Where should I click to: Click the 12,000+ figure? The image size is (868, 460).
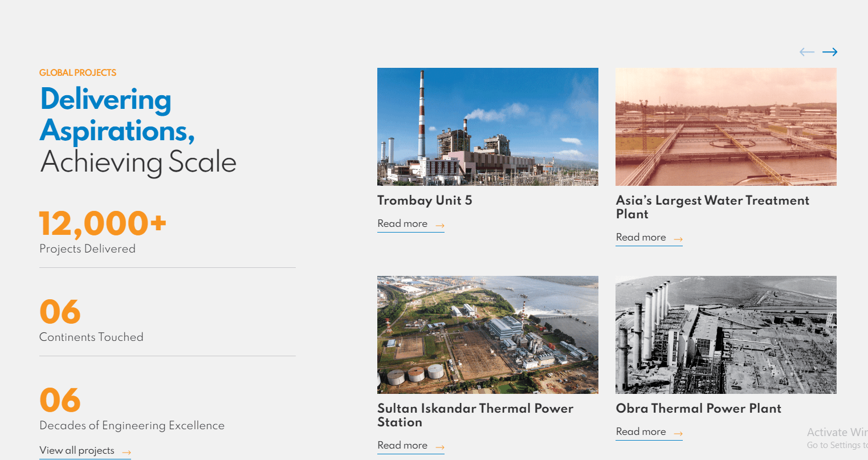(x=103, y=223)
